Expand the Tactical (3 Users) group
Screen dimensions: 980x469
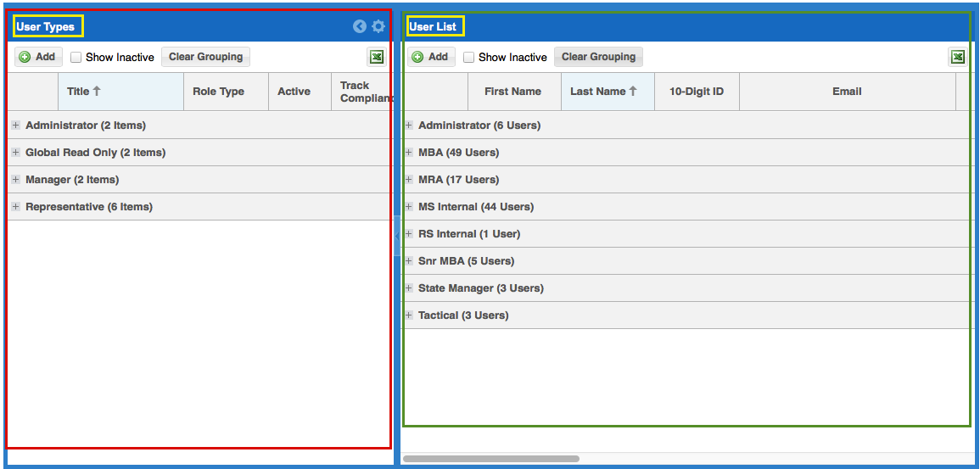409,315
